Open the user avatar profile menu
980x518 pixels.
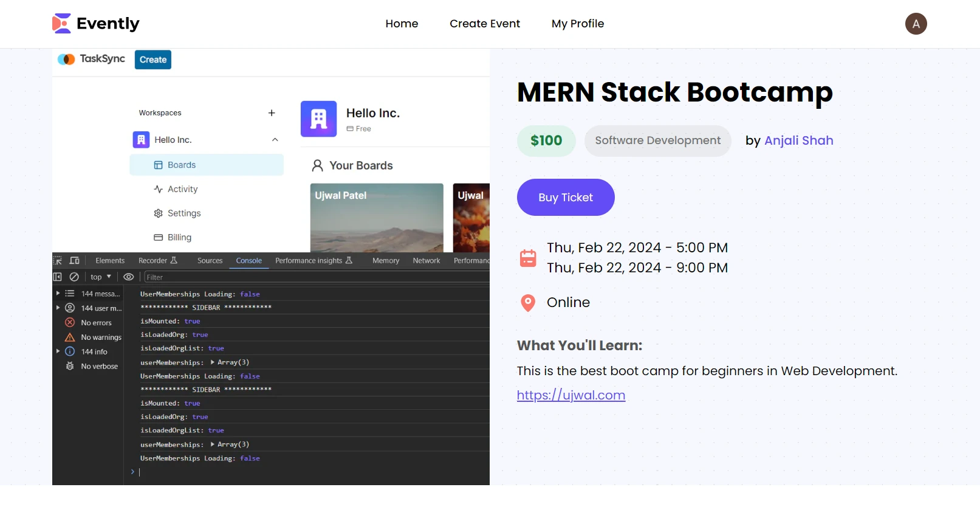coord(916,24)
